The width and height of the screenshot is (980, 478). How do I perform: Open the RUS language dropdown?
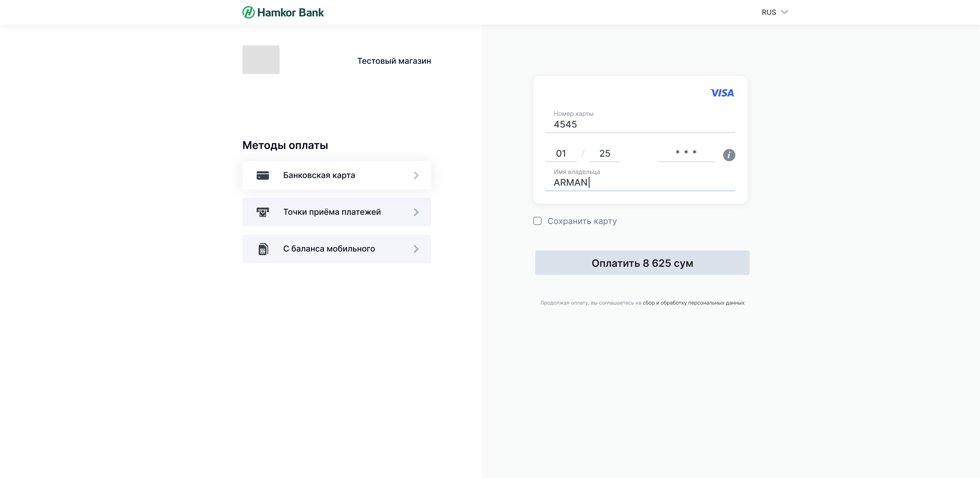click(x=774, y=12)
